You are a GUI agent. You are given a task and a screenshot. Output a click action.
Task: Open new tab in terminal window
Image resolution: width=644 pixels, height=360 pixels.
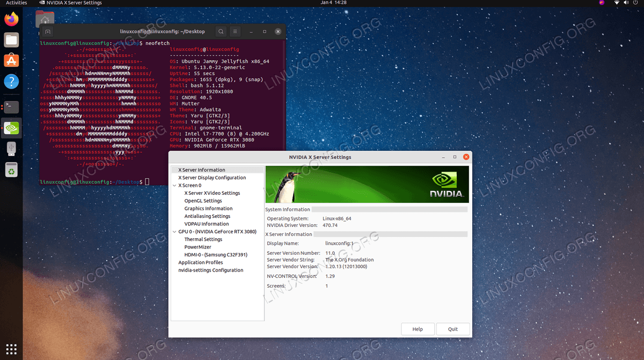click(47, 32)
